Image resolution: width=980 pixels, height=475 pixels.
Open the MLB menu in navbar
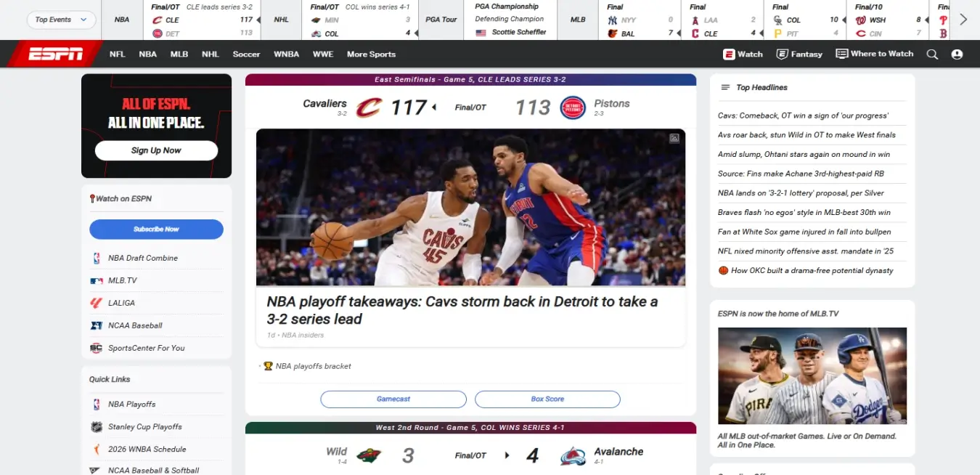point(179,54)
